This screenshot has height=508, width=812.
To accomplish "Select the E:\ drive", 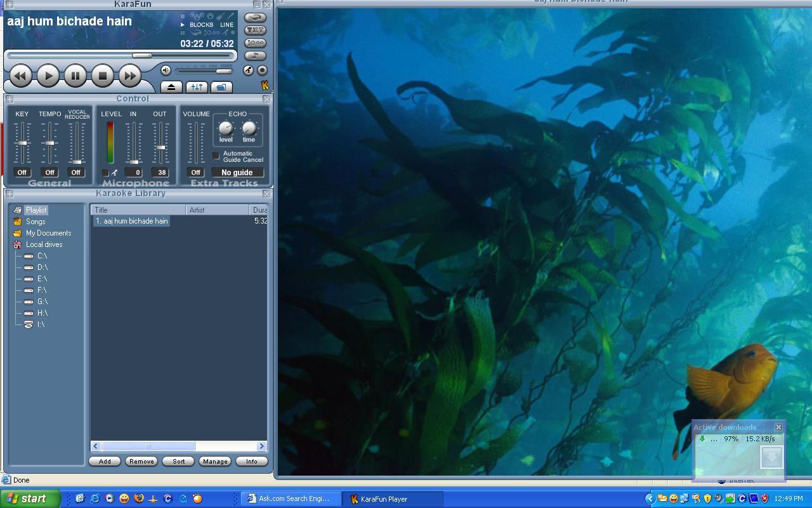I will [x=42, y=279].
